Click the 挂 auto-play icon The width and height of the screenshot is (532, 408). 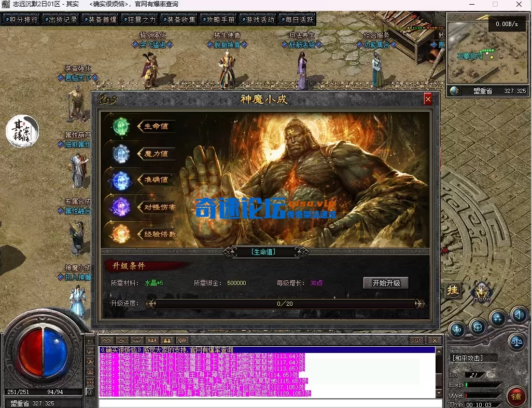453,291
